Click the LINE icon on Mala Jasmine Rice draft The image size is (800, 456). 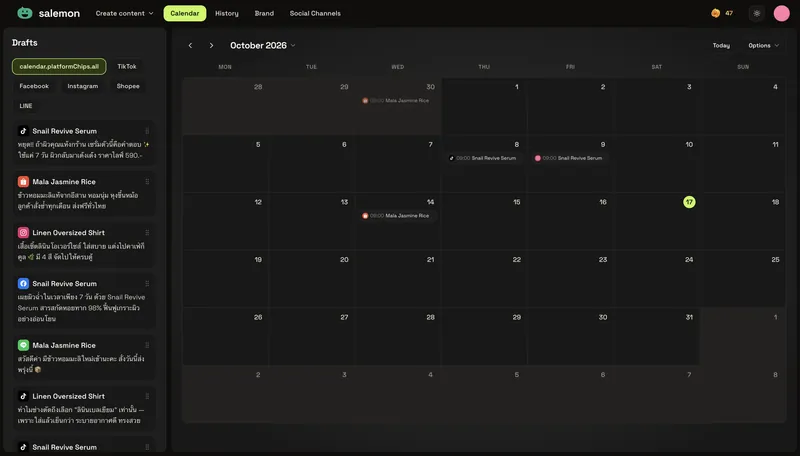[x=23, y=345]
